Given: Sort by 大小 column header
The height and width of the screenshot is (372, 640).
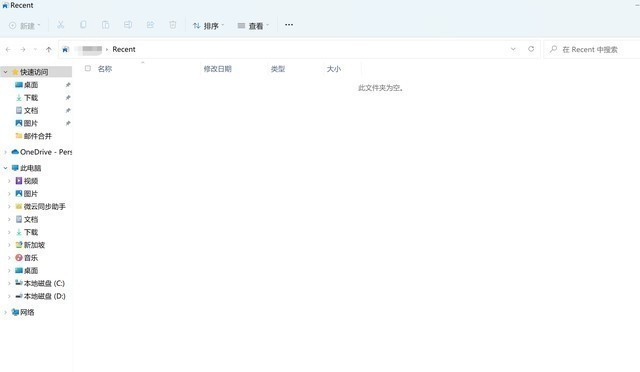Looking at the screenshot, I should tap(333, 69).
